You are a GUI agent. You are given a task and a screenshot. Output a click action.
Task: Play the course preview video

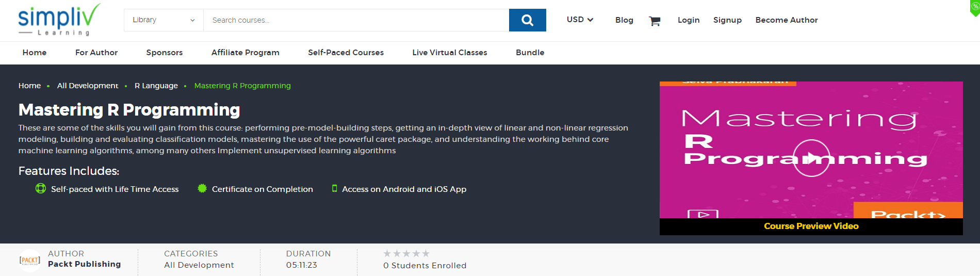pos(811,158)
